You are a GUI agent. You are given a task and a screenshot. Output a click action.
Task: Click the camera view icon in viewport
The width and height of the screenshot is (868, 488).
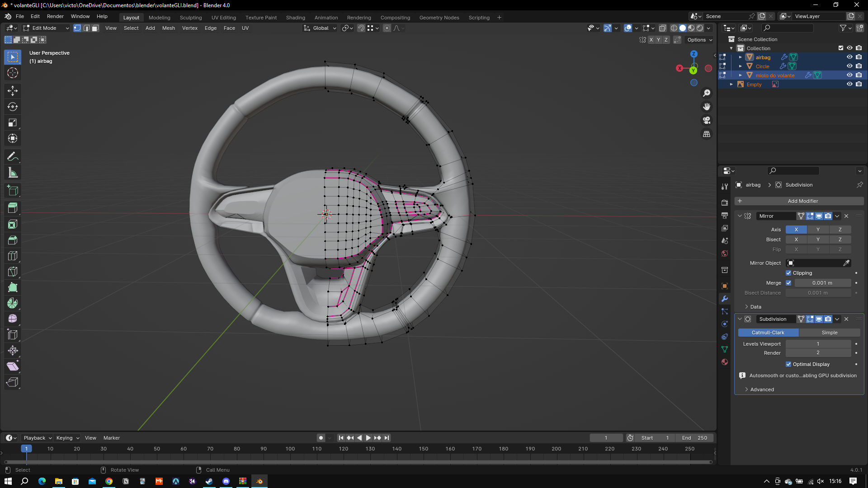pyautogui.click(x=707, y=120)
